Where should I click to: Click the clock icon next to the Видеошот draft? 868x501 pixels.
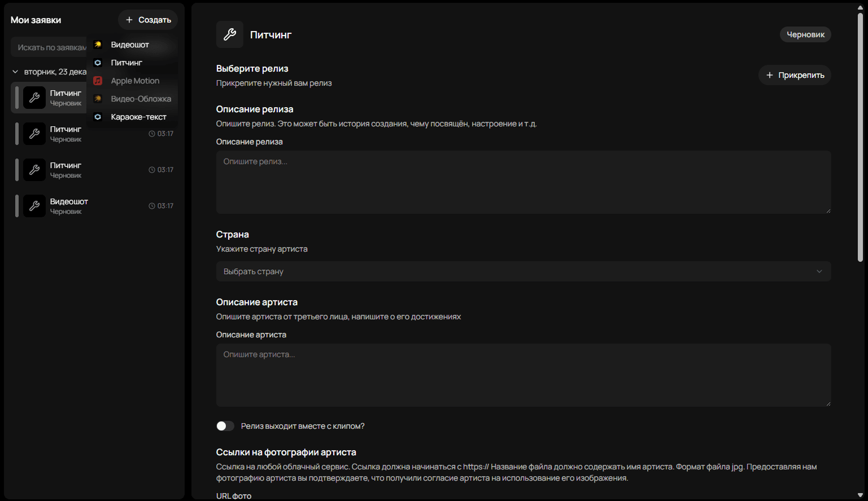pos(151,205)
